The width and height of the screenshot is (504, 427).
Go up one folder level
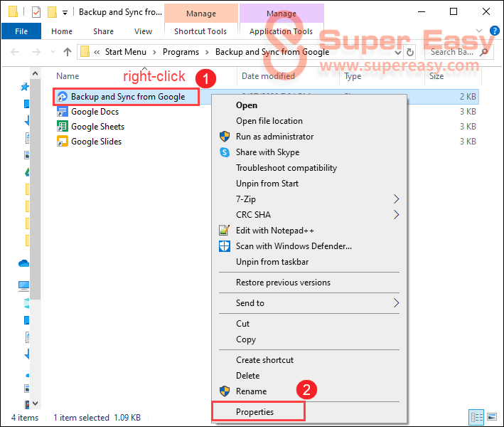[x=68, y=52]
